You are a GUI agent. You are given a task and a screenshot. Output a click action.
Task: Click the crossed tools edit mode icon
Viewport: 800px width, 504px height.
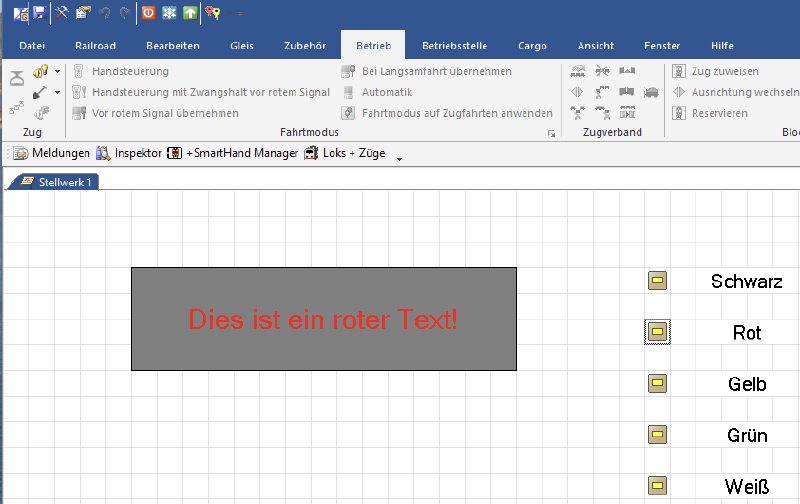[62, 13]
